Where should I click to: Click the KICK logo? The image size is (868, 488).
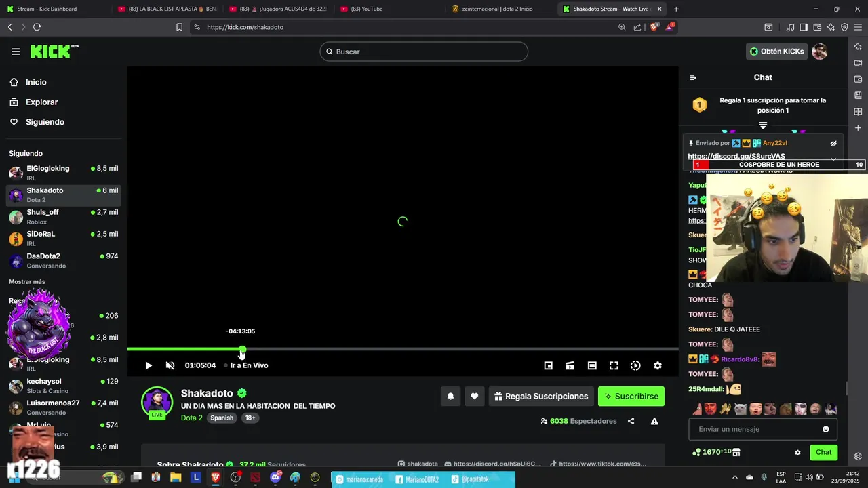point(54,52)
